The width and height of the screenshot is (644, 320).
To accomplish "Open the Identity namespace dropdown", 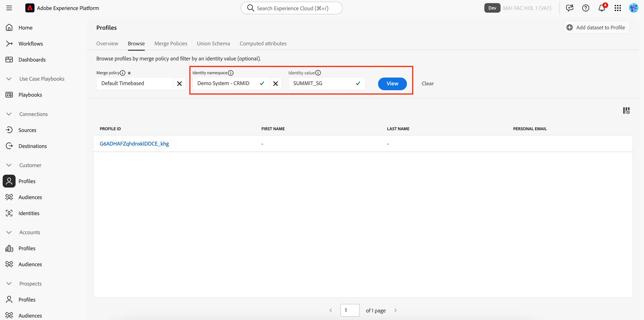I will coord(231,83).
